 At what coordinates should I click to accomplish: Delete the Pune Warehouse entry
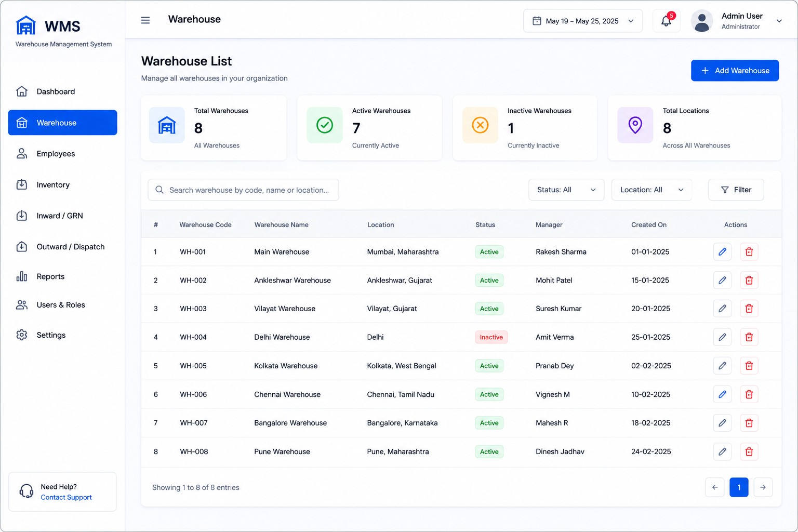[749, 451]
